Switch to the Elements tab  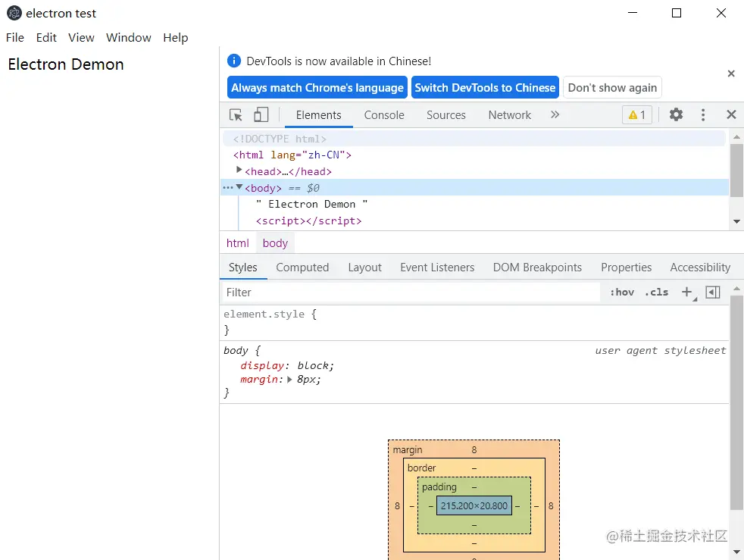pos(318,115)
